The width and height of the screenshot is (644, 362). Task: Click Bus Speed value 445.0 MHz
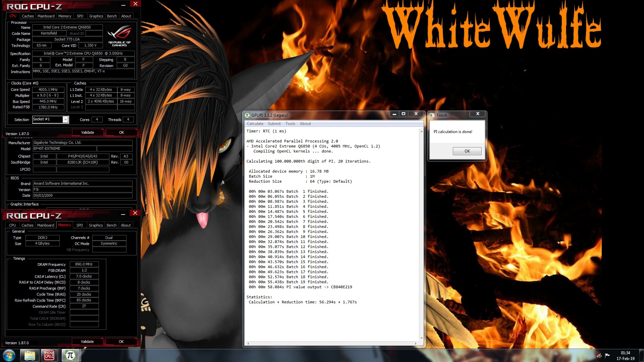coord(48,101)
